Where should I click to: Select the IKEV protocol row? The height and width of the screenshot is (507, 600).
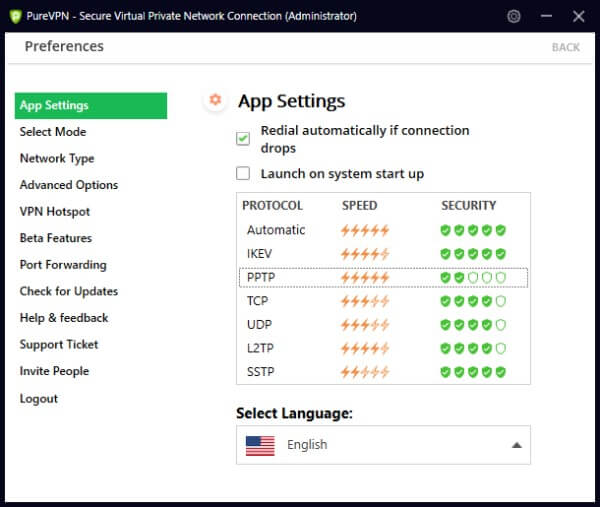click(x=383, y=254)
